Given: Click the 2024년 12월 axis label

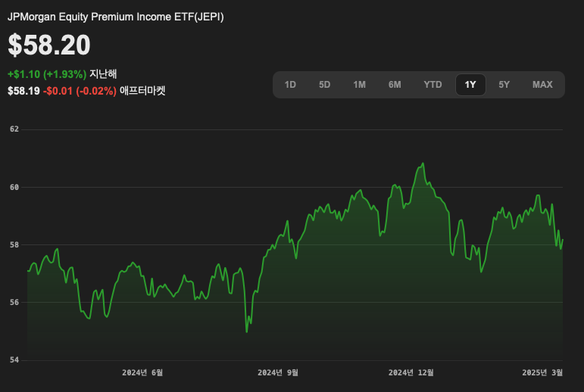Looking at the screenshot, I should pos(411,372).
